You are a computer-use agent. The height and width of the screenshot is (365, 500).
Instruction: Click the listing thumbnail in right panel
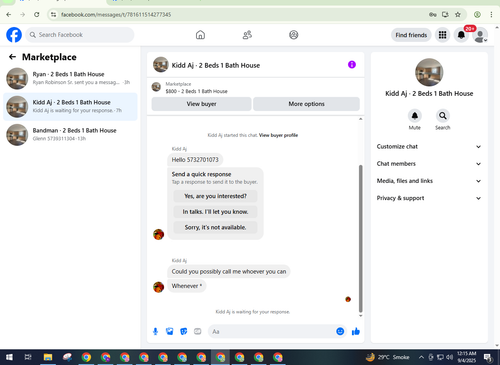pos(429,72)
